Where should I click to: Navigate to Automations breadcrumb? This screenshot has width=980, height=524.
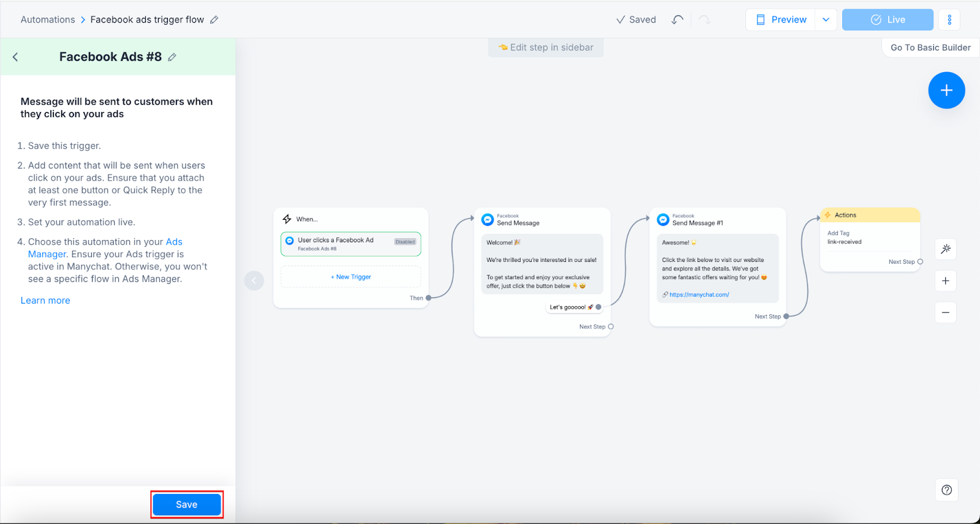(x=48, y=20)
